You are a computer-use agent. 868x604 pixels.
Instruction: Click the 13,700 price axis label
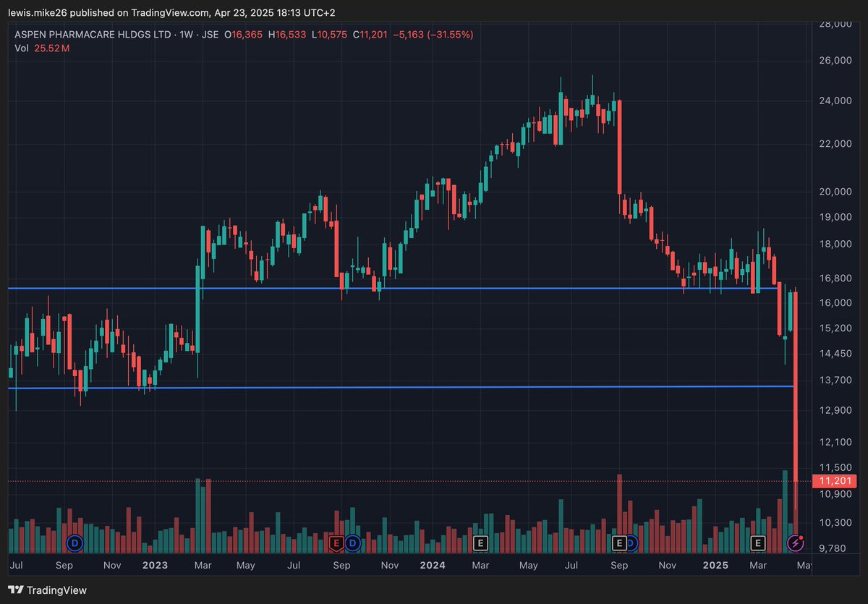[x=835, y=380]
